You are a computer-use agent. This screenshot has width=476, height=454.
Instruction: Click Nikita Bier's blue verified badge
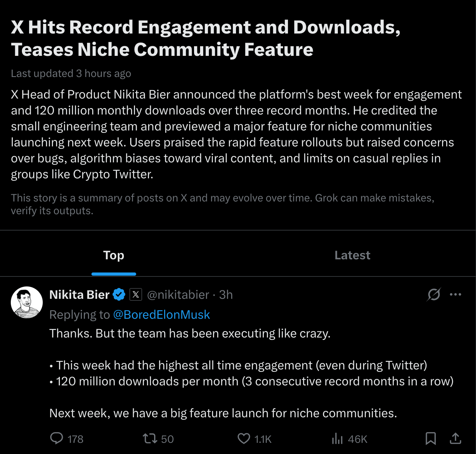tap(119, 294)
